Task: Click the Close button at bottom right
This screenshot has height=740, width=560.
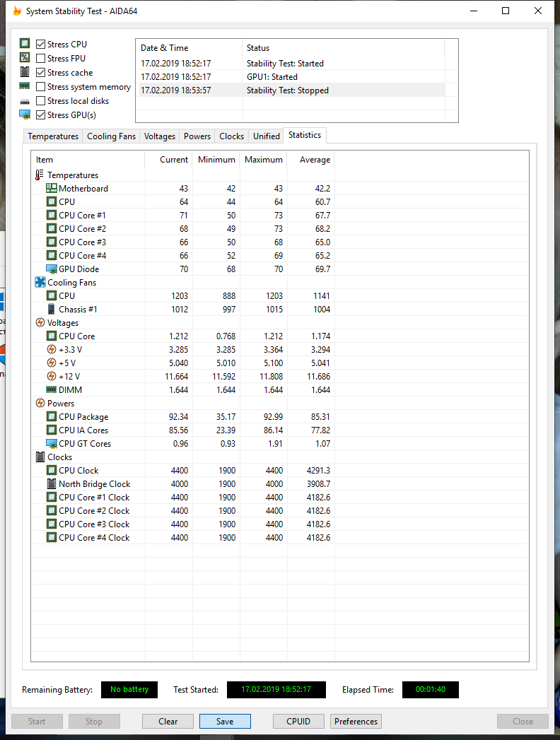Action: coord(523,722)
